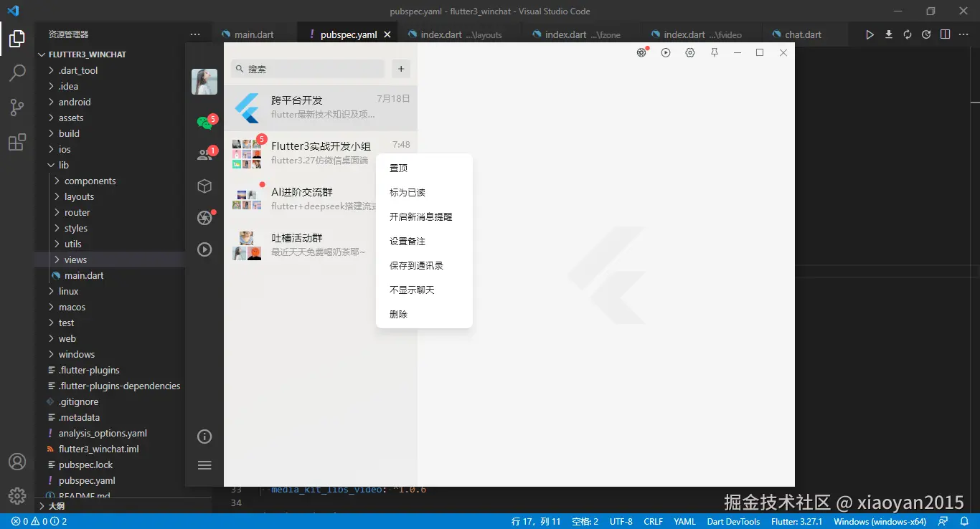The width and height of the screenshot is (980, 529).
Task: Click the + button beside chat search
Action: [400, 68]
